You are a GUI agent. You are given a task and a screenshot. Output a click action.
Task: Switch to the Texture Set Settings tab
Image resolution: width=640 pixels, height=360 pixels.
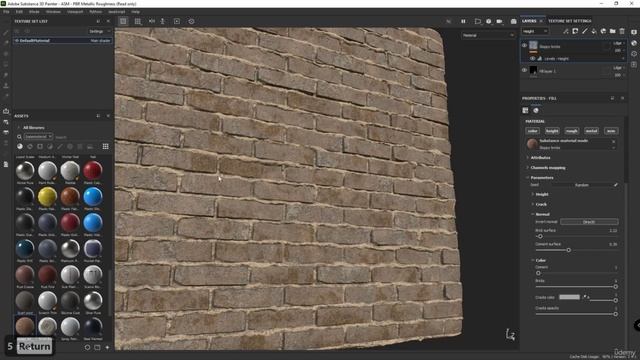click(570, 21)
